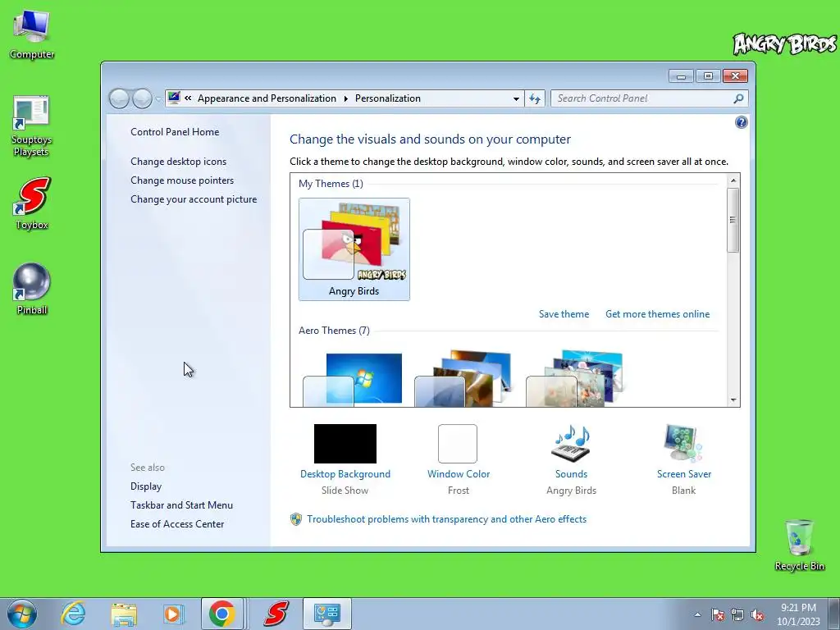Open the Screen Saver settings icon
The height and width of the screenshot is (630, 840).
click(x=683, y=444)
